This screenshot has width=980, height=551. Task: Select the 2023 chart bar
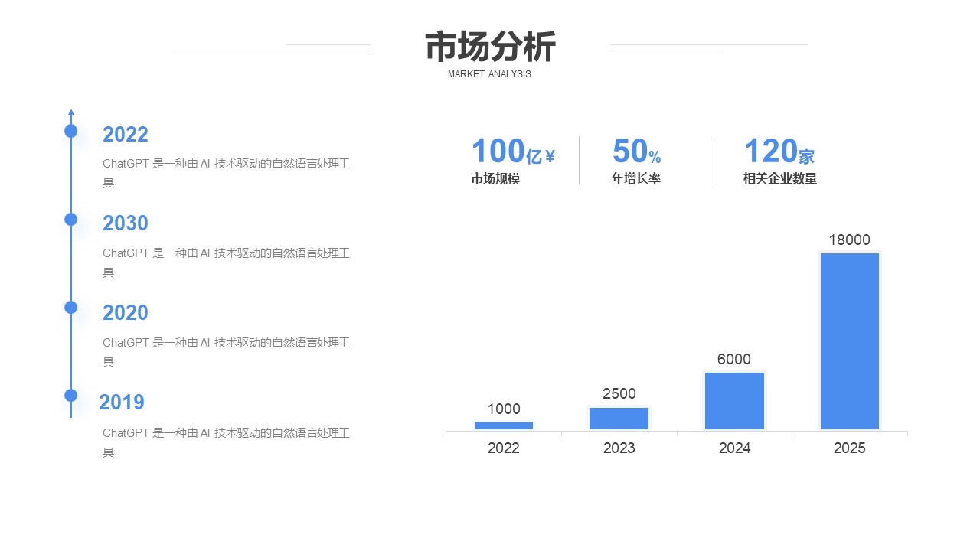pyautogui.click(x=619, y=419)
